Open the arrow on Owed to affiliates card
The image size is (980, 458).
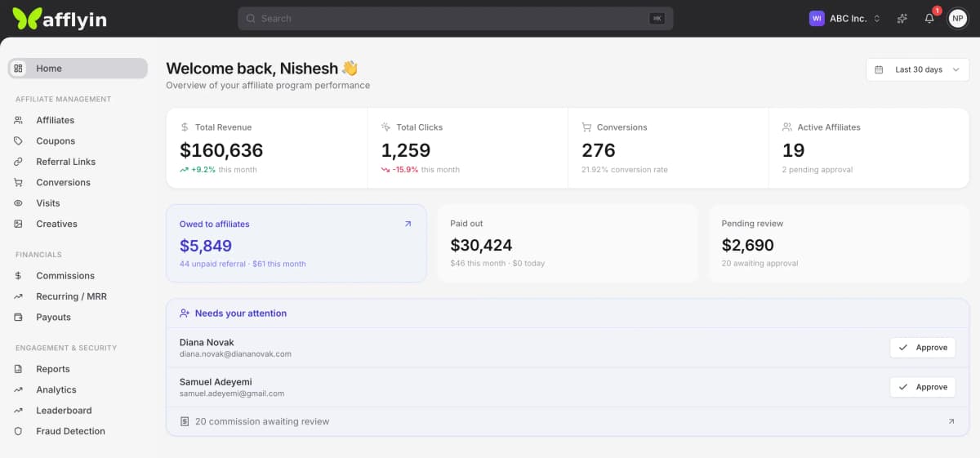tap(408, 224)
